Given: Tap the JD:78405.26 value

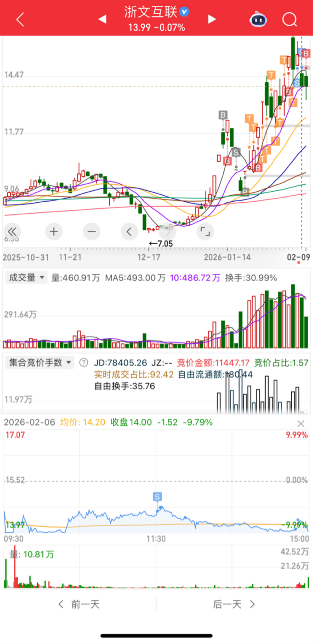Looking at the screenshot, I should 121,363.
